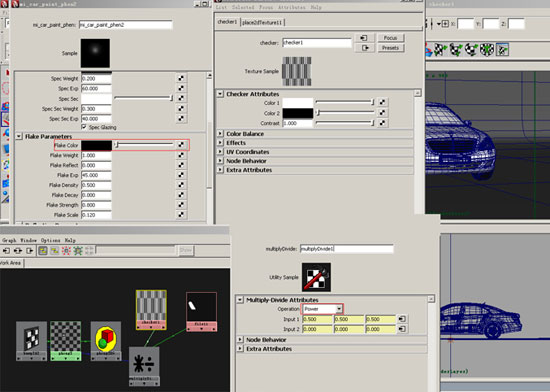Click the Focus button
The width and height of the screenshot is (550, 392).
pyautogui.click(x=390, y=38)
